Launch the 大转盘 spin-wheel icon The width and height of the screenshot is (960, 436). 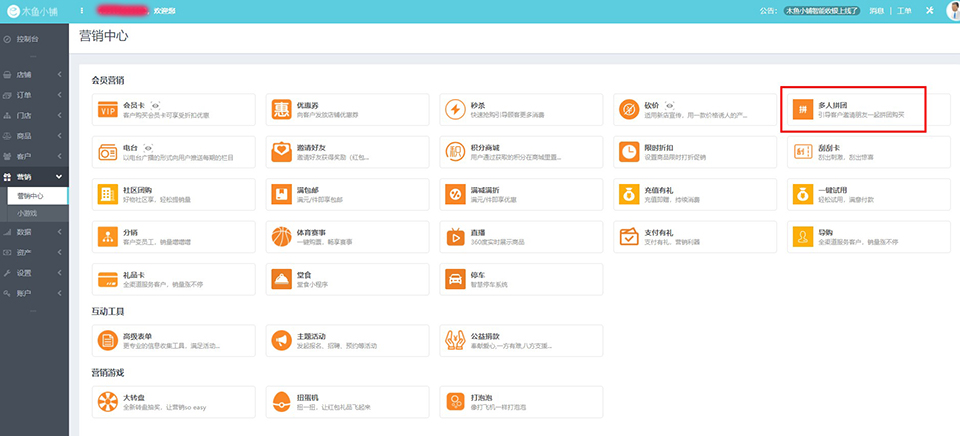[108, 402]
